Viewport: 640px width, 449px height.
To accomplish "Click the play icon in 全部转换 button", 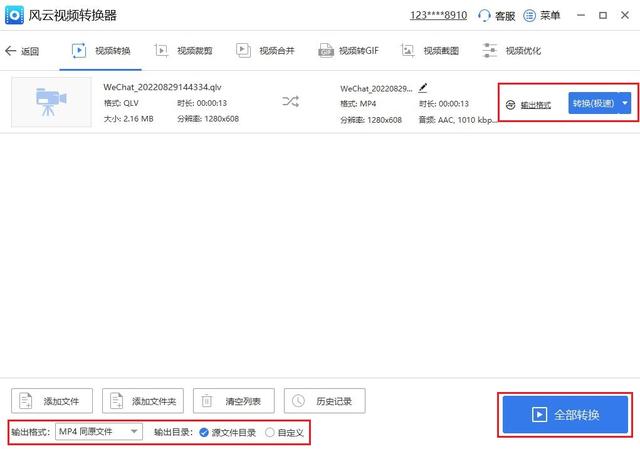I will click(539, 415).
